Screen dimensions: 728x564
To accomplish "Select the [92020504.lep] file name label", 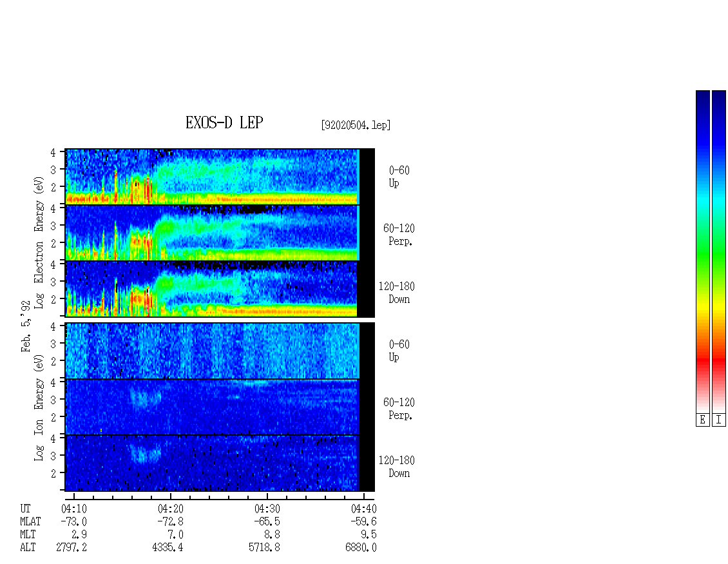I will (x=356, y=125).
